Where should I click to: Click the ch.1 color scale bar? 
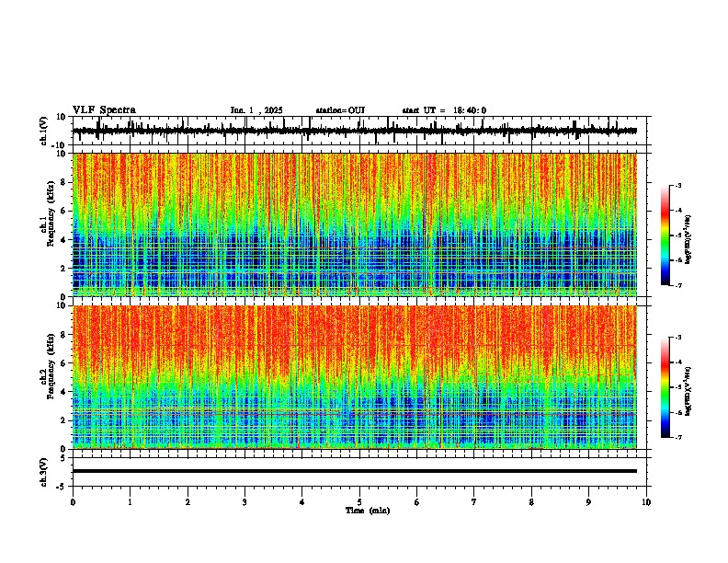(665, 236)
